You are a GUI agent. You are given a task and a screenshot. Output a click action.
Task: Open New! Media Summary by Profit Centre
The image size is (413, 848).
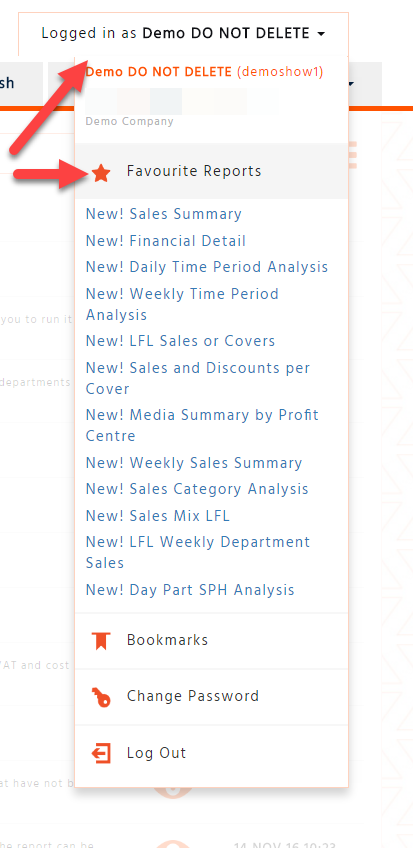[202, 425]
